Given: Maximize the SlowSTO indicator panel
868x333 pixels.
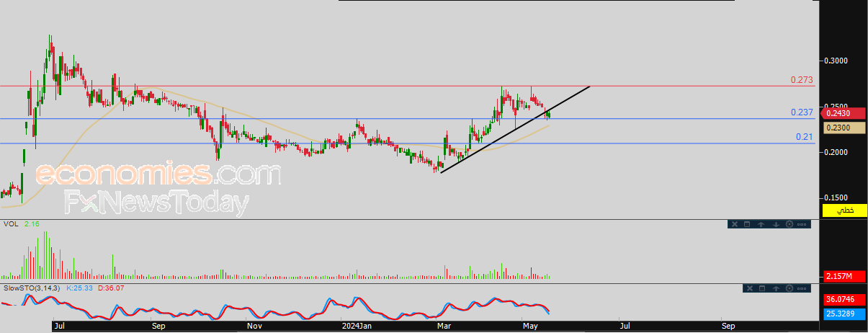Looking at the screenshot, I should (x=762, y=288).
